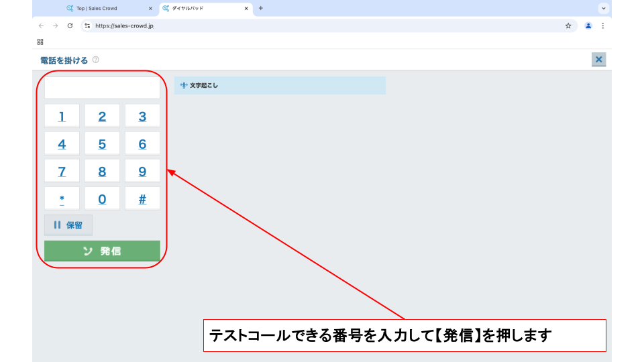Close the ダイヤルパッド browser tab
This screenshot has width=644, height=362.
pos(246,9)
